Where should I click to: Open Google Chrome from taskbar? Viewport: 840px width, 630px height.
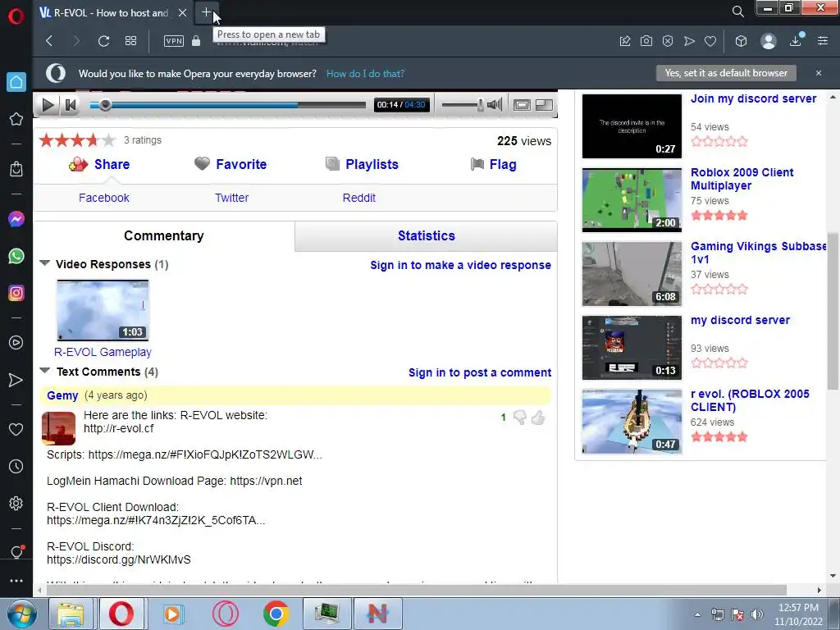coord(276,614)
